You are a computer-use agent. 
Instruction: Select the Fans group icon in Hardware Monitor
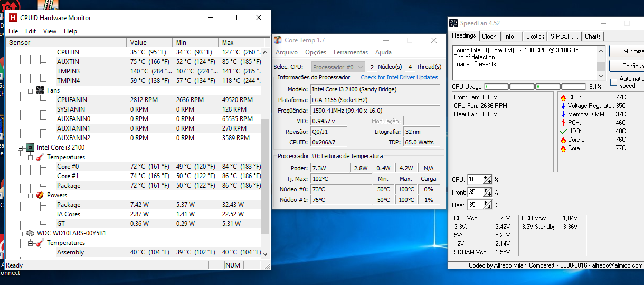click(40, 90)
